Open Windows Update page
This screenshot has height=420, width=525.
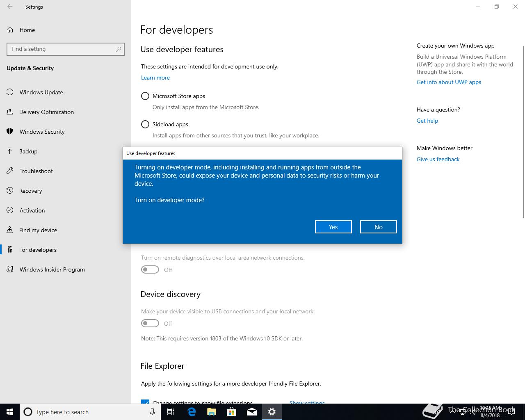click(66, 92)
